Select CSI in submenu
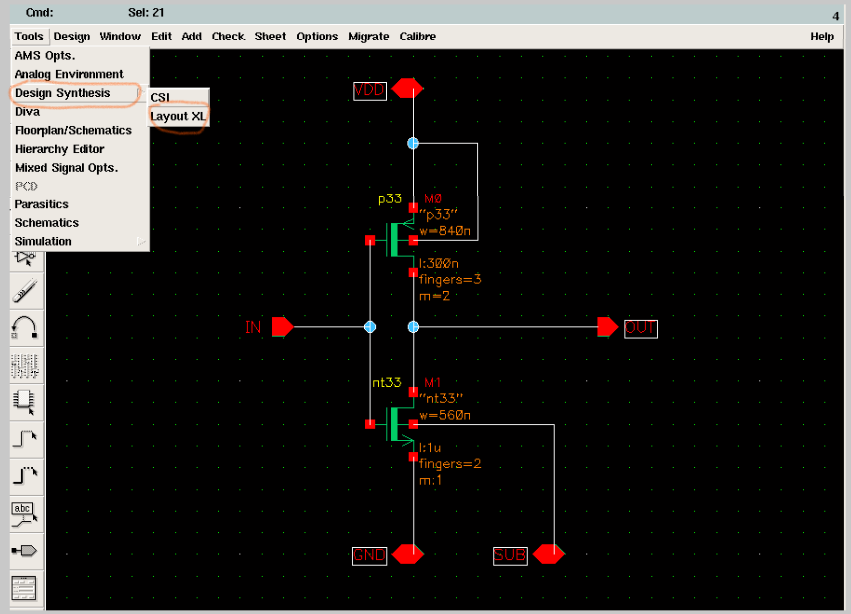This screenshot has height=614, width=851. [x=178, y=98]
